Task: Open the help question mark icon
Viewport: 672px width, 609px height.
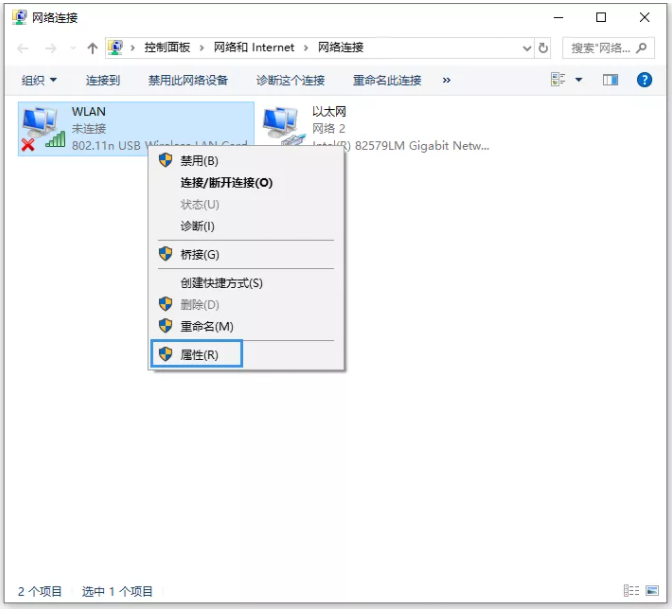Action: coord(644,80)
